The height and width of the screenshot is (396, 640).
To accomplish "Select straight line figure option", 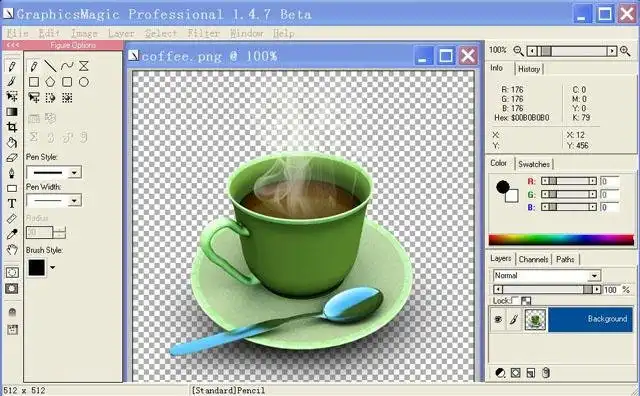I will (50, 66).
